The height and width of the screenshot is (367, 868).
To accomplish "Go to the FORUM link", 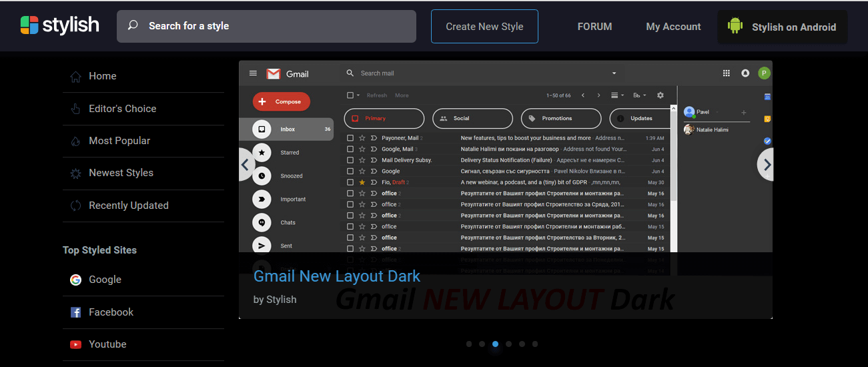I will click(x=594, y=27).
